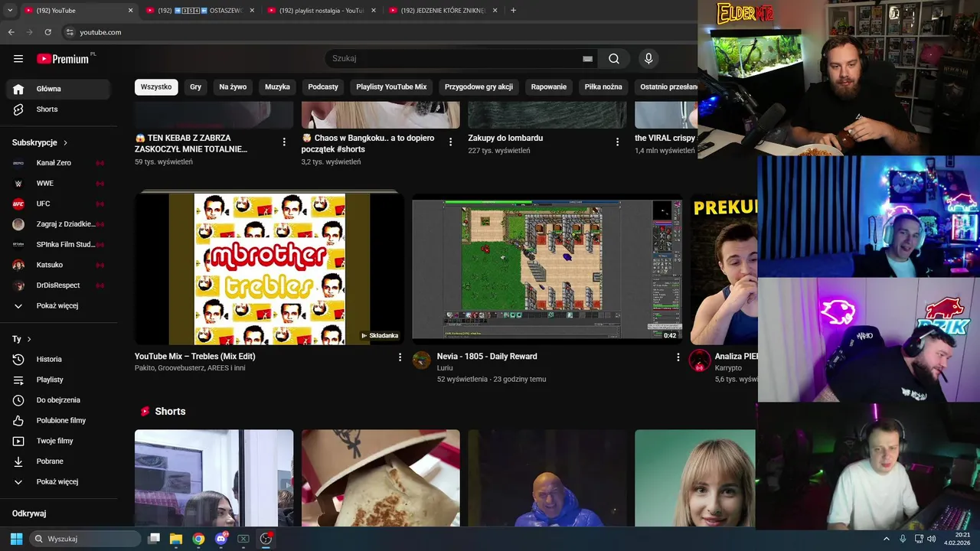Select the Gry filter chip

click(196, 87)
